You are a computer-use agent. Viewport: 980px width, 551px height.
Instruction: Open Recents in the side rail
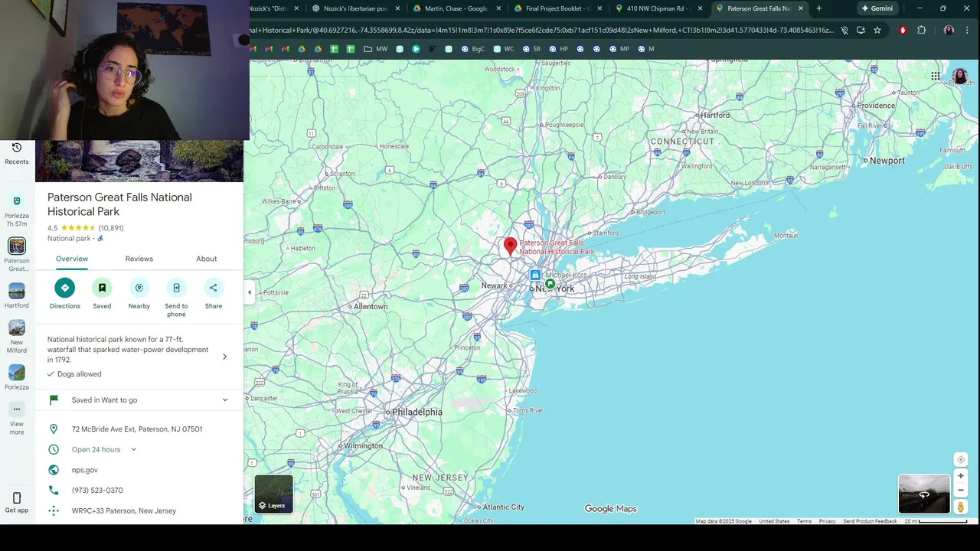coord(17,153)
